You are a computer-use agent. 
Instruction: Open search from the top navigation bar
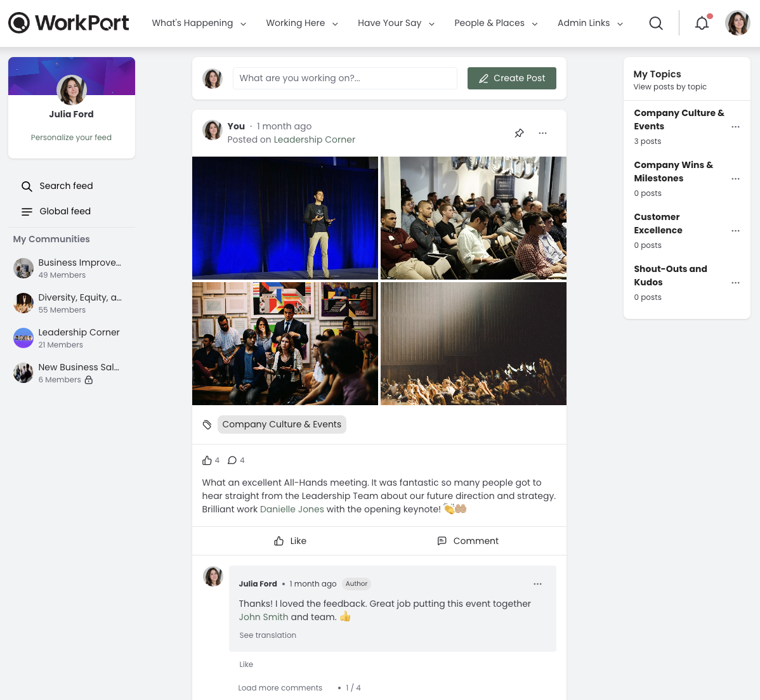[x=656, y=23]
